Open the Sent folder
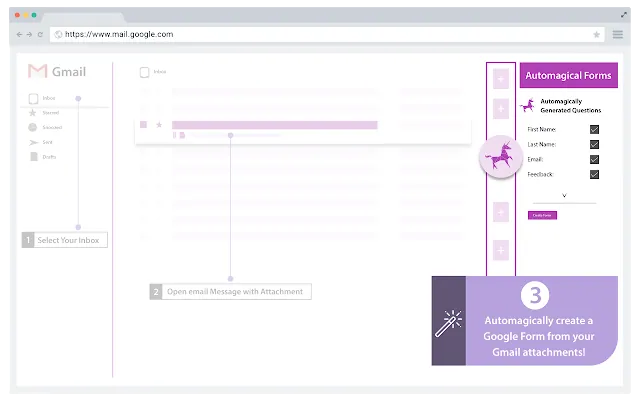The image size is (640, 400). click(x=47, y=142)
